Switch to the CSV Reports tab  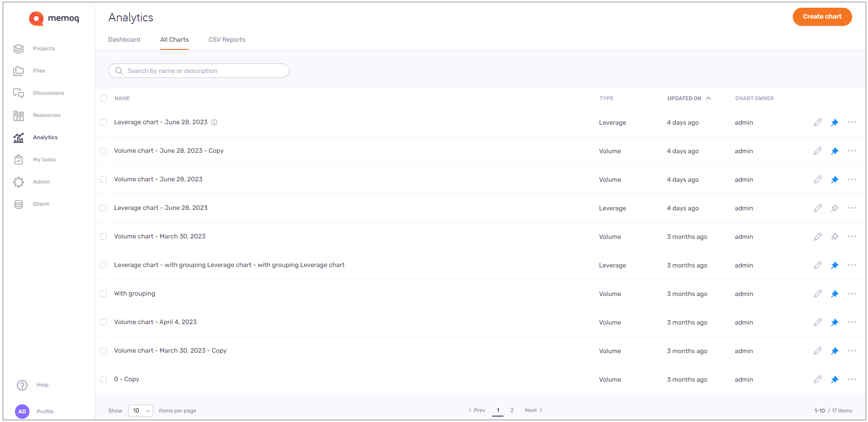click(227, 40)
